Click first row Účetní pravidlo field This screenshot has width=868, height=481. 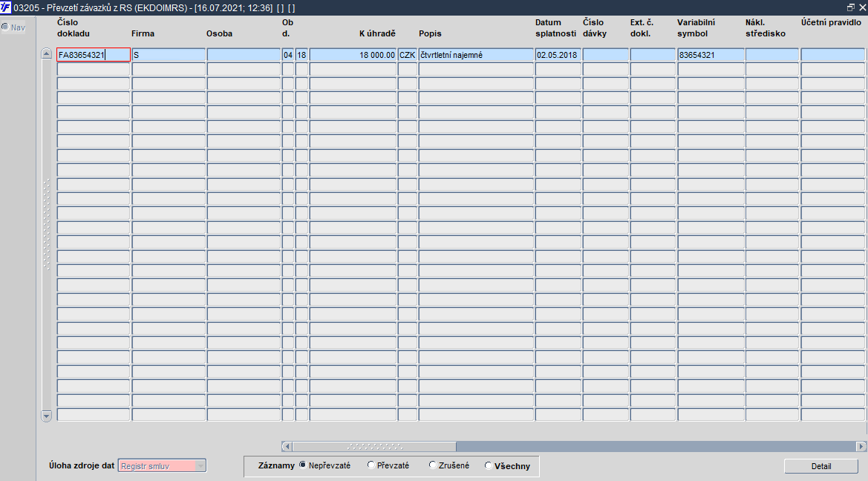pos(833,55)
